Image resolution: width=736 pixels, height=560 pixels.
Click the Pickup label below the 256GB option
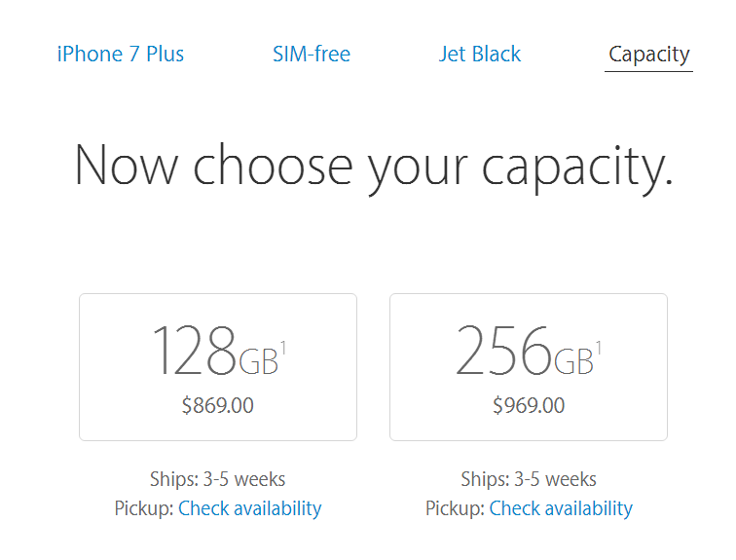pyautogui.click(x=456, y=508)
